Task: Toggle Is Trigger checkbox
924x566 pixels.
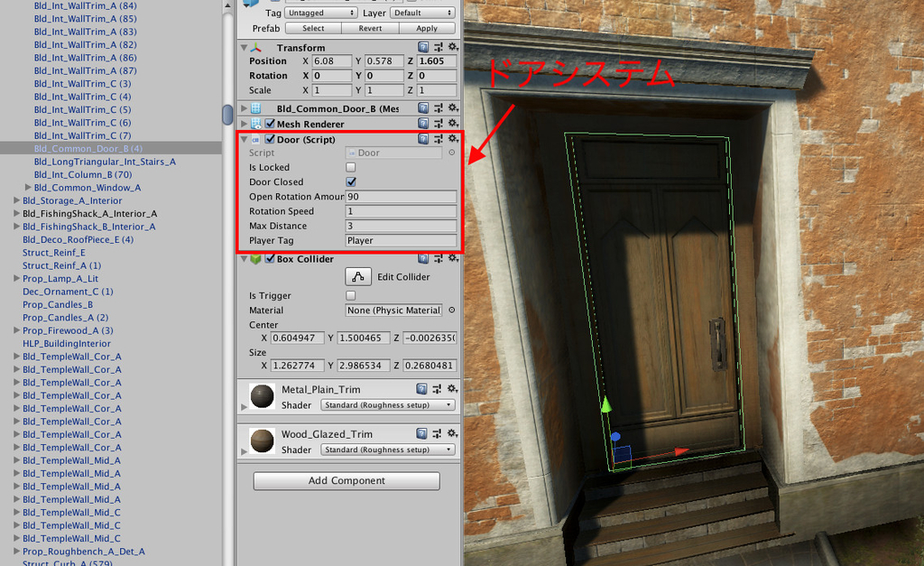Action: pyautogui.click(x=351, y=295)
